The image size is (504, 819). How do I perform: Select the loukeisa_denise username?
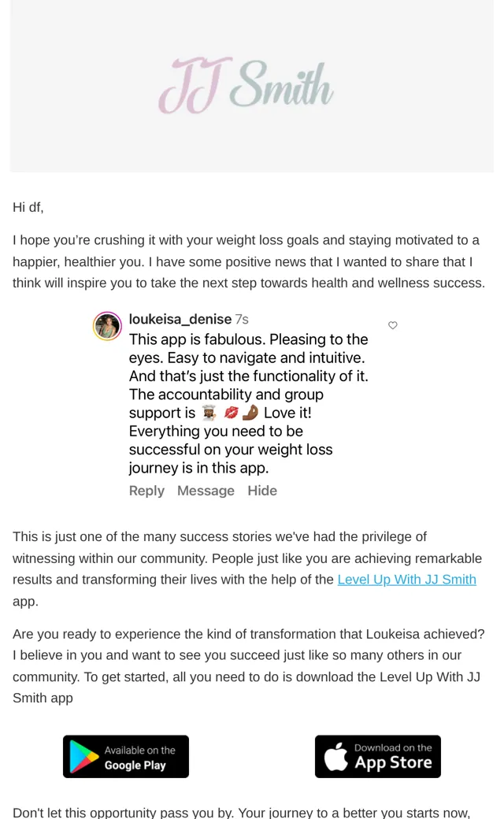click(x=180, y=319)
